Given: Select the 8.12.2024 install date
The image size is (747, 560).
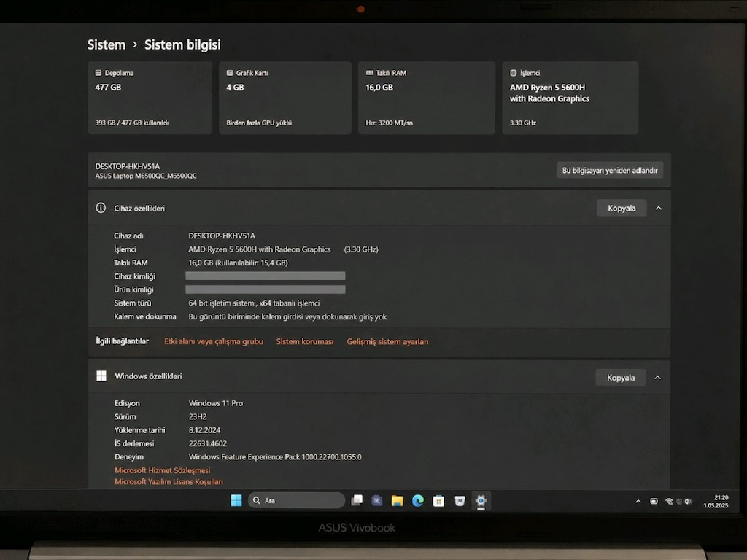Looking at the screenshot, I should point(204,430).
